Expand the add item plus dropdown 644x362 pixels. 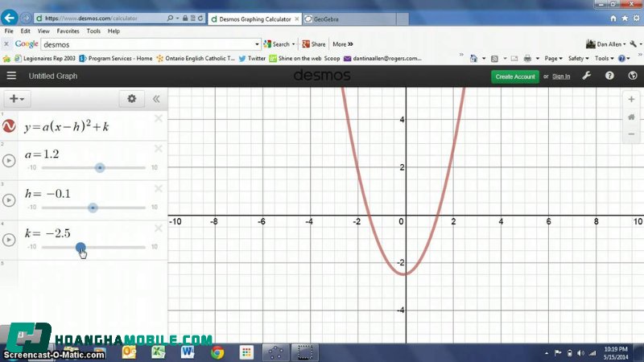tap(17, 99)
